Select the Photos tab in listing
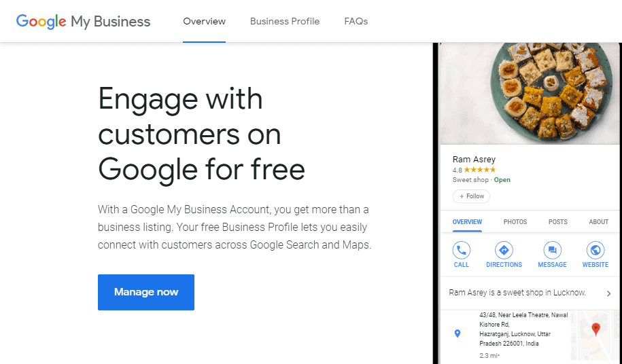Viewport: 622px width, 364px height. (x=515, y=222)
